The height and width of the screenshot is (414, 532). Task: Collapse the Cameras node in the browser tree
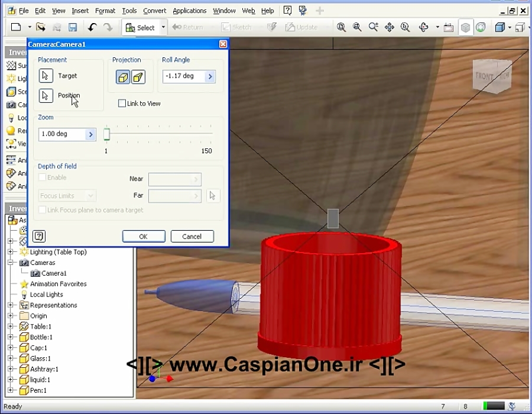pos(10,263)
